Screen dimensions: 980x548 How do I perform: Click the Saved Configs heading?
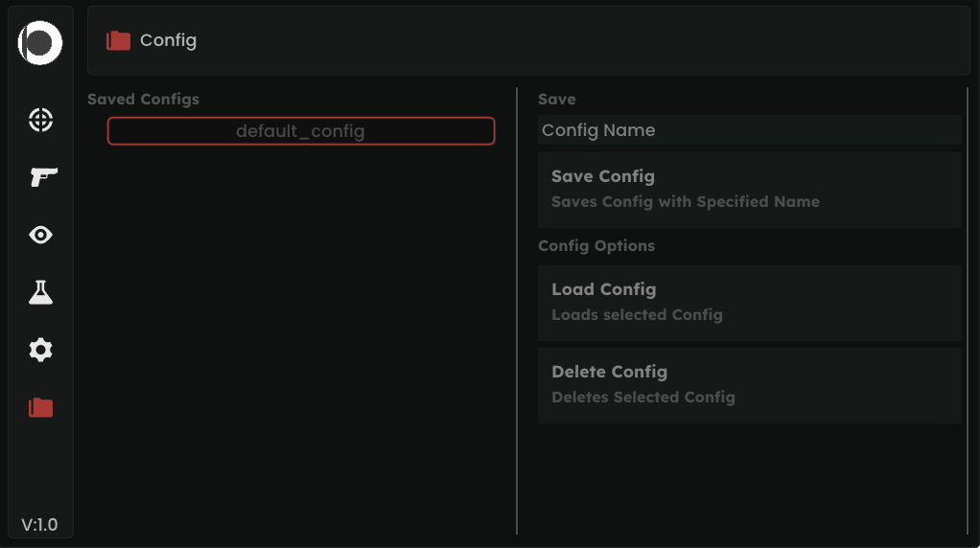point(143,100)
